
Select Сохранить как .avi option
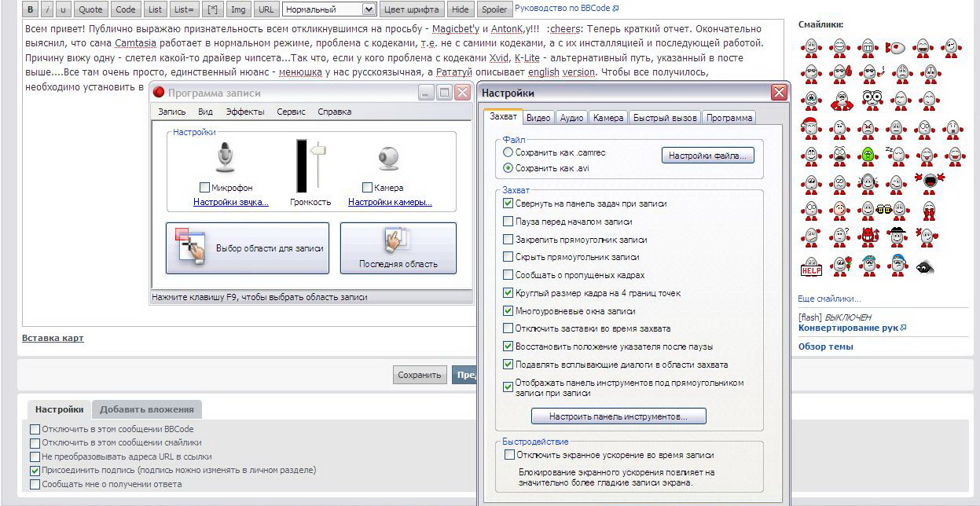[508, 168]
